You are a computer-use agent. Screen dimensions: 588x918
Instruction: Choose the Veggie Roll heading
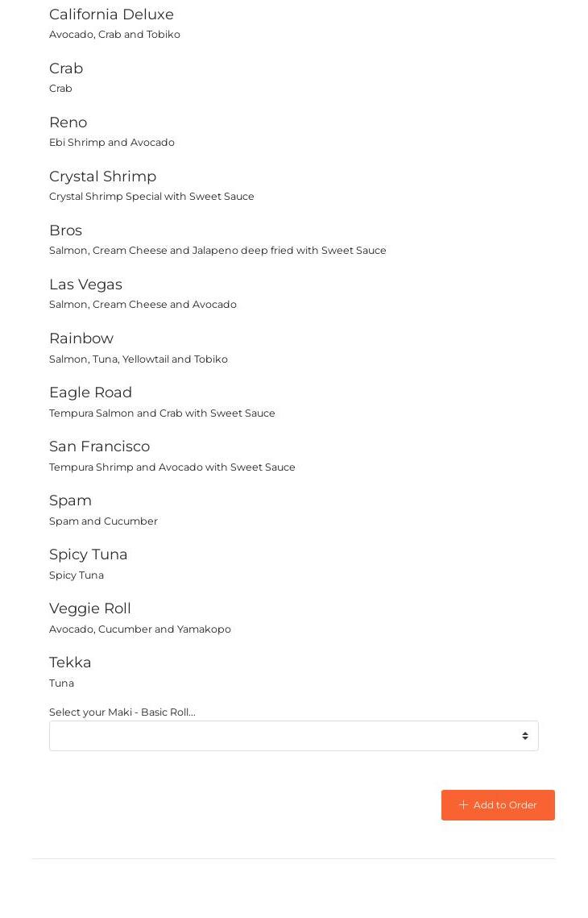pyautogui.click(x=89, y=609)
